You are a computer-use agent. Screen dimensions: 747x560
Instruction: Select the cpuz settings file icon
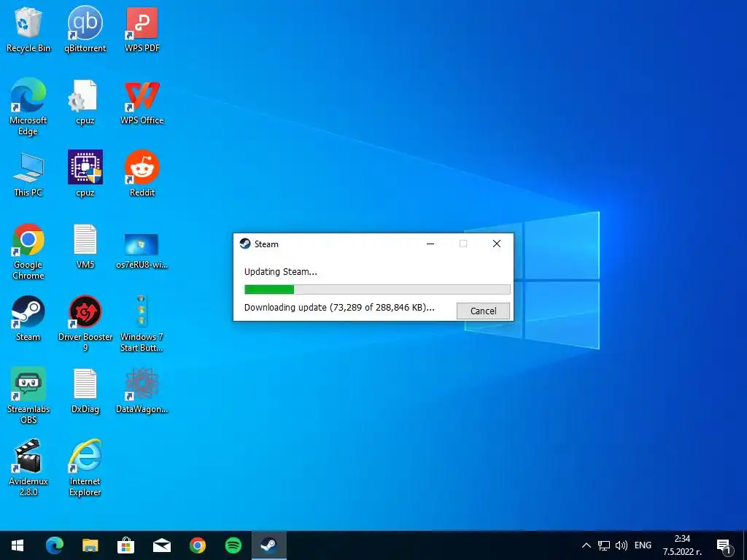[85, 102]
